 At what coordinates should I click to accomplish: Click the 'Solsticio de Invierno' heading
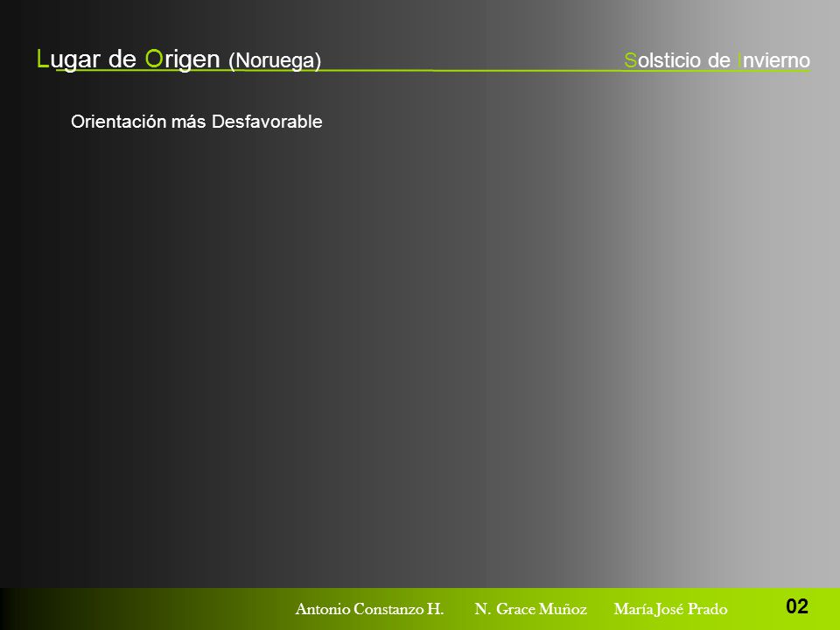coord(717,60)
